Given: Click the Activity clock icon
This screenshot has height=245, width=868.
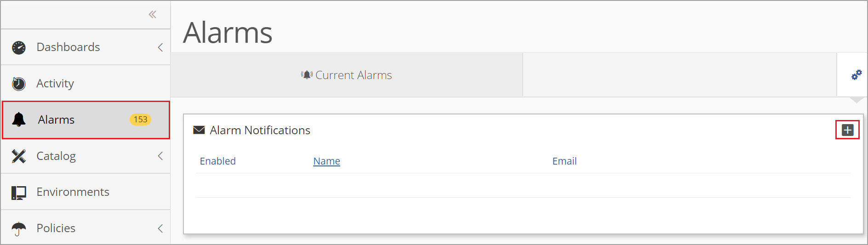Looking at the screenshot, I should [x=19, y=84].
